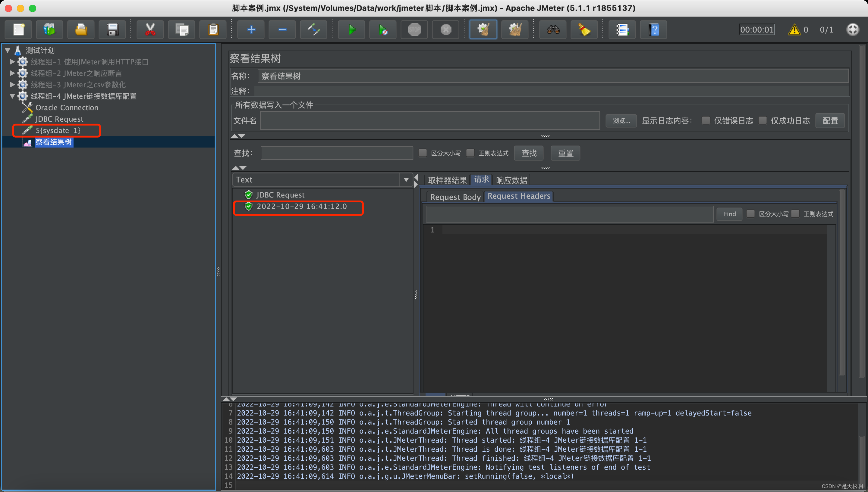This screenshot has height=492, width=868.
Task: Toggle the log panel split arrows
Action: click(230, 399)
